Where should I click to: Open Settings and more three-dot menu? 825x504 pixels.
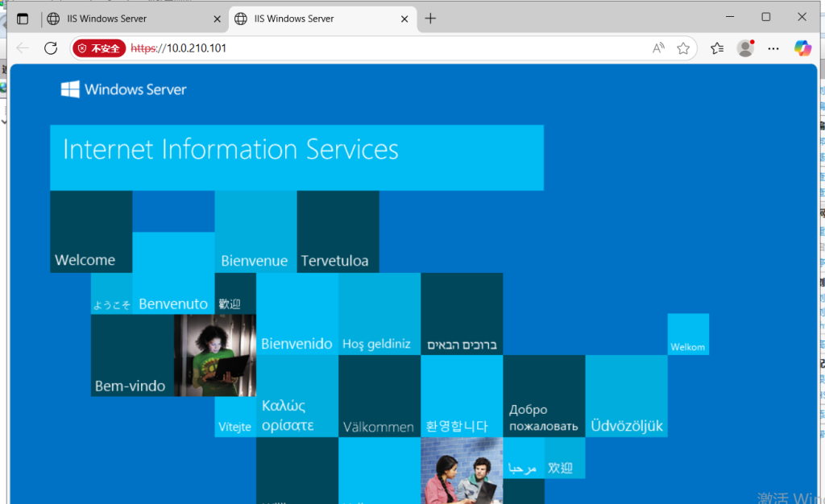pos(773,48)
